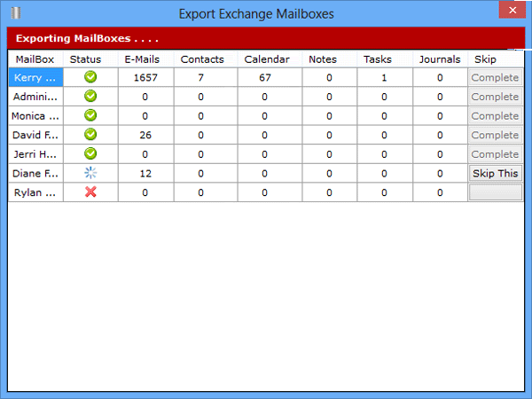Click the green check status for Admini...
Viewport: 532px width, 399px height.
point(90,97)
